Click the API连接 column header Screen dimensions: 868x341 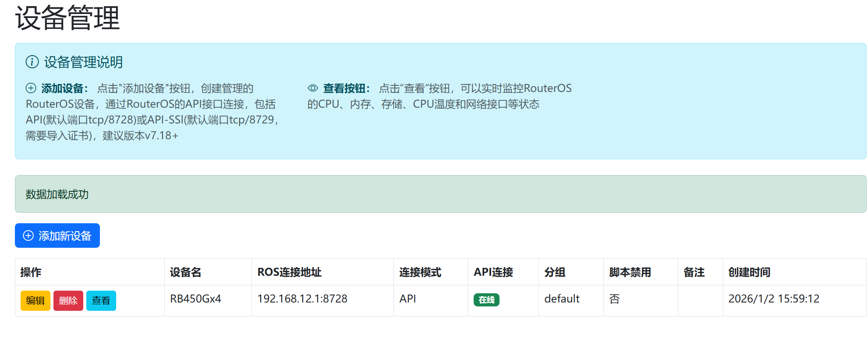coord(493,272)
